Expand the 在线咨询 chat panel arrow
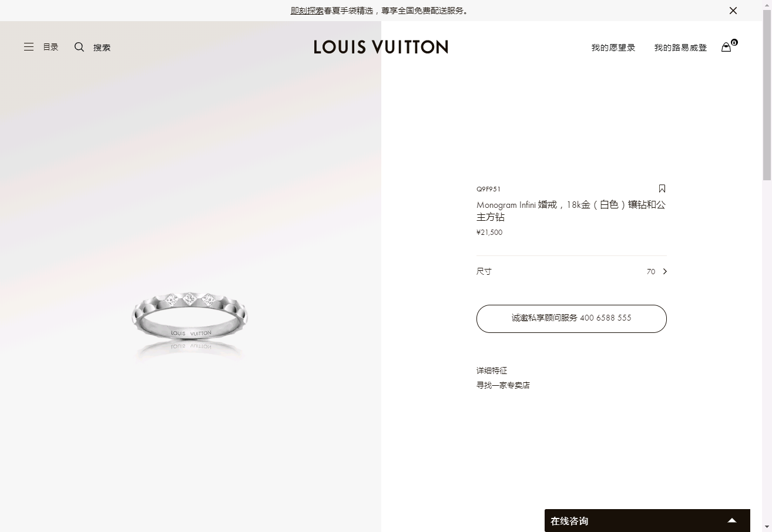772x532 pixels. [x=732, y=520]
